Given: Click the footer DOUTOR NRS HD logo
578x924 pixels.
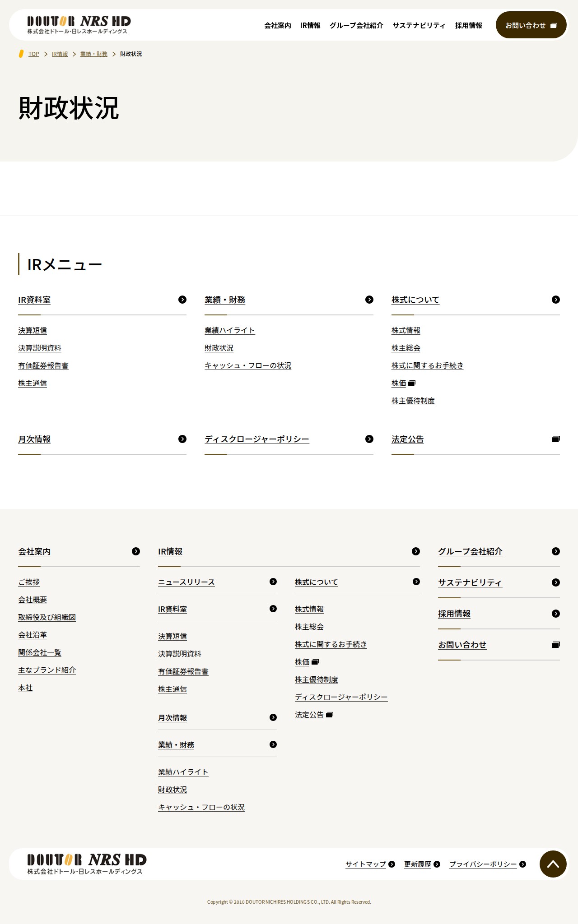Looking at the screenshot, I should (87, 864).
